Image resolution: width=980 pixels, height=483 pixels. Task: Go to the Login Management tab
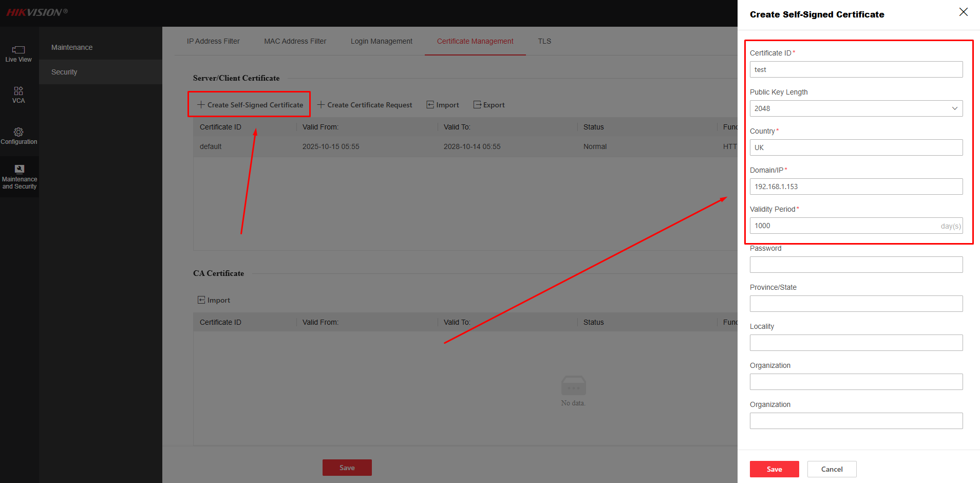[381, 41]
